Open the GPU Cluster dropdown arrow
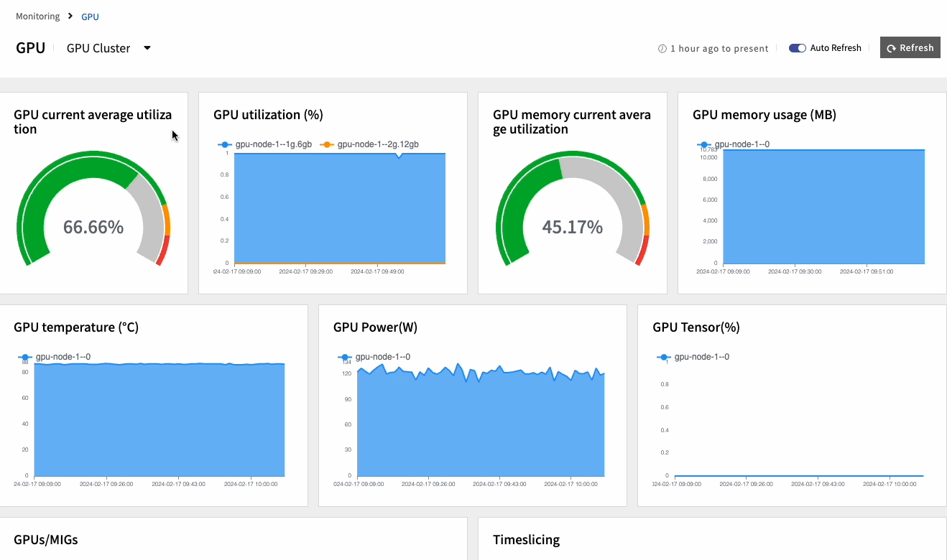The height and width of the screenshot is (560, 947). 147,48
